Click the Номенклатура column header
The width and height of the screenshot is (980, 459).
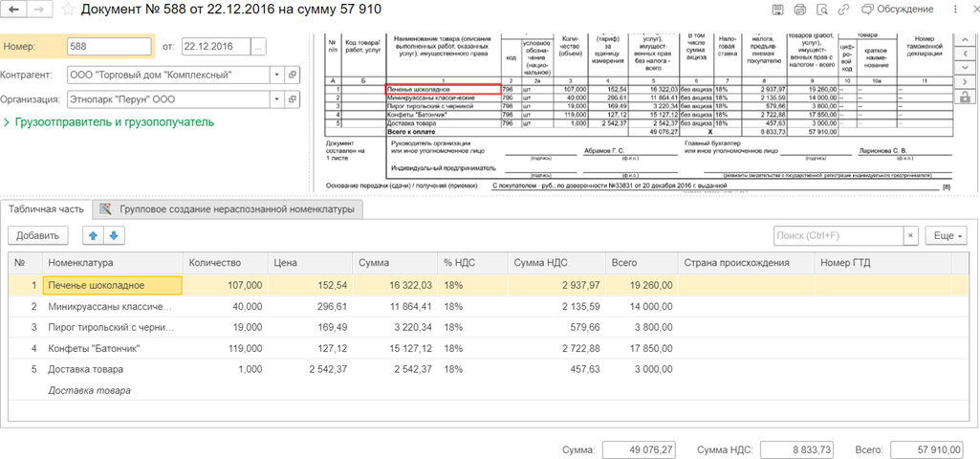[112, 263]
